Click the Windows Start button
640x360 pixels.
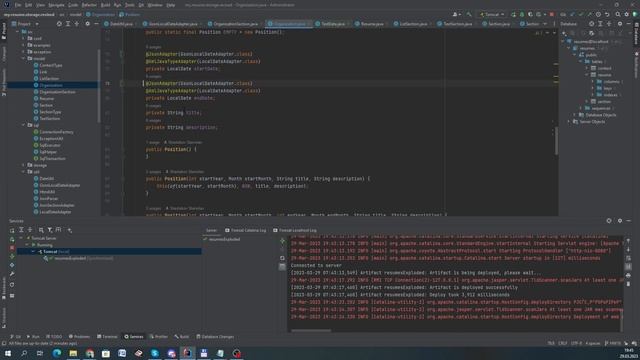[8, 353]
